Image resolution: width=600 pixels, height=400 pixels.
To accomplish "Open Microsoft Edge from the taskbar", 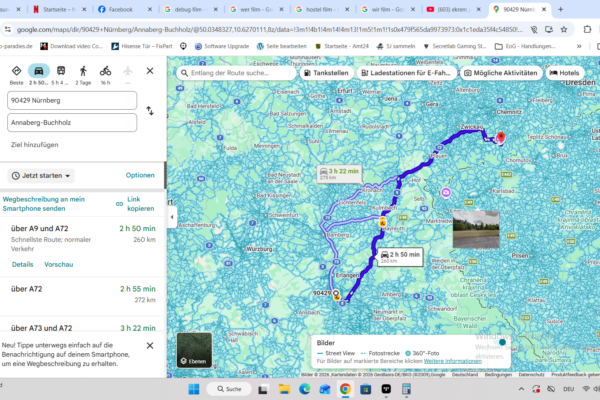I will [x=305, y=389].
